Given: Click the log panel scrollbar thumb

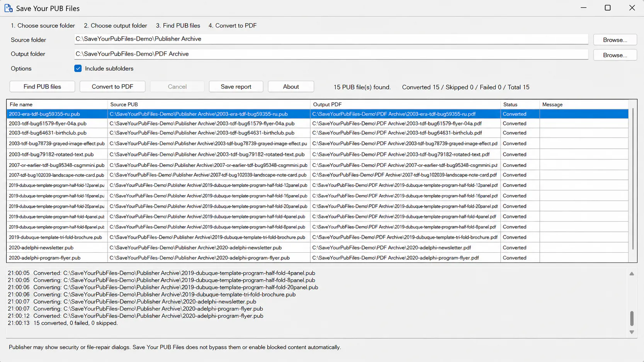Looking at the screenshot, I should 632,318.
